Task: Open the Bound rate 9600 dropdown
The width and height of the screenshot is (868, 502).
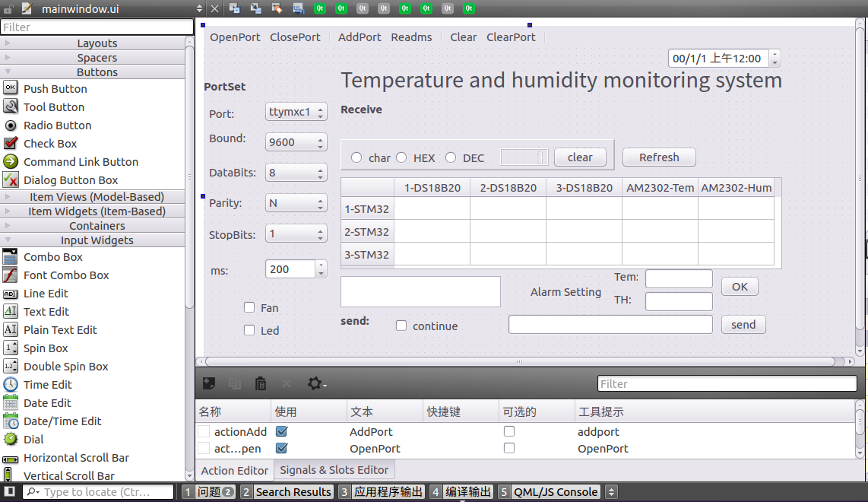Action: pos(296,142)
